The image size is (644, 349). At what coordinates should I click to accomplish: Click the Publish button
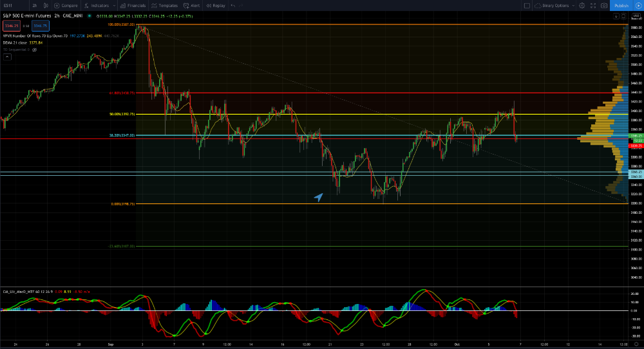tap(621, 5)
